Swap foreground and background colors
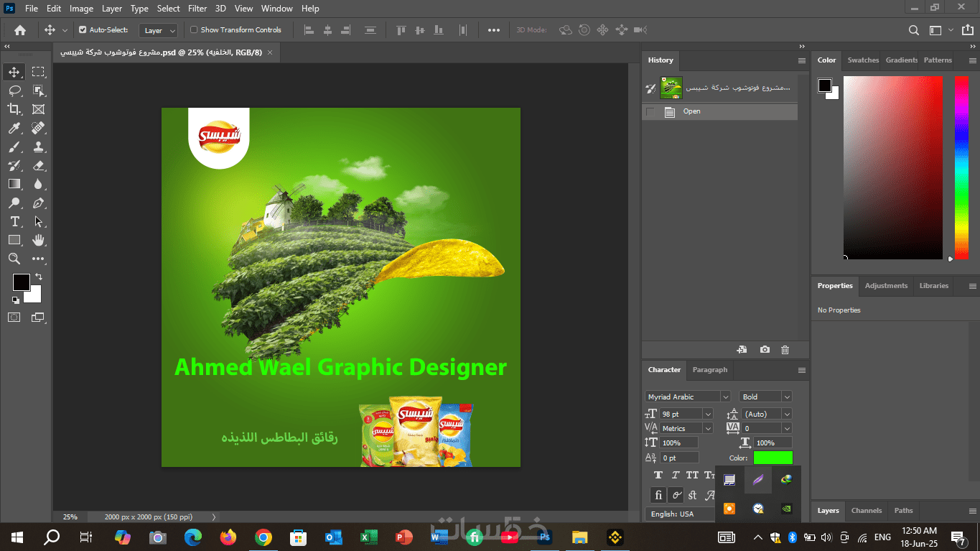Screen dimensions: 980x551 click(x=39, y=277)
